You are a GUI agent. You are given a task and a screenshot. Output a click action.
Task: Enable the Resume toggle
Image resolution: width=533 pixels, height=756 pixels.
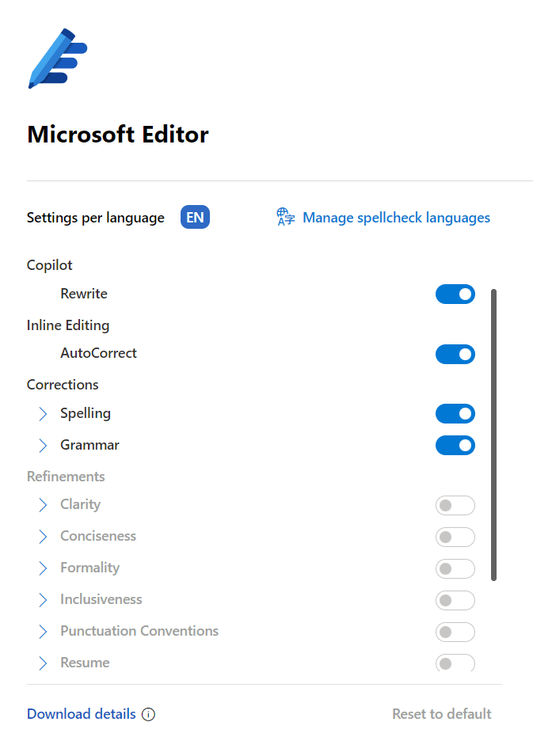tap(455, 663)
